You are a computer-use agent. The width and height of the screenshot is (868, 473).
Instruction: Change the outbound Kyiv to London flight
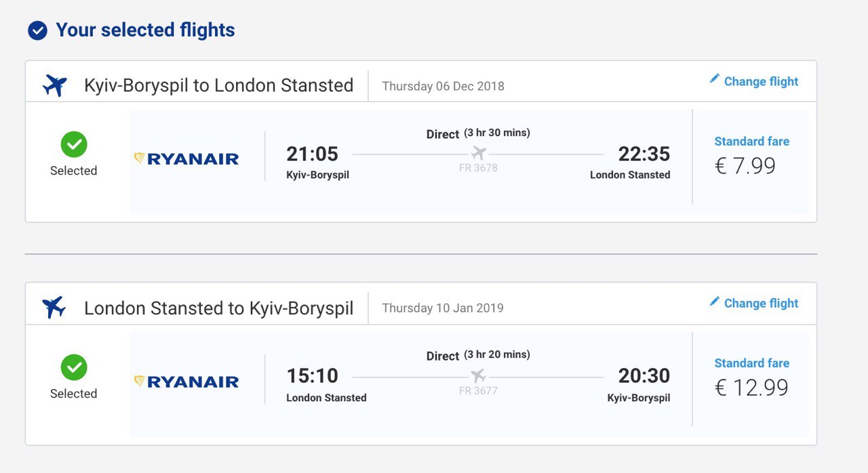(754, 81)
